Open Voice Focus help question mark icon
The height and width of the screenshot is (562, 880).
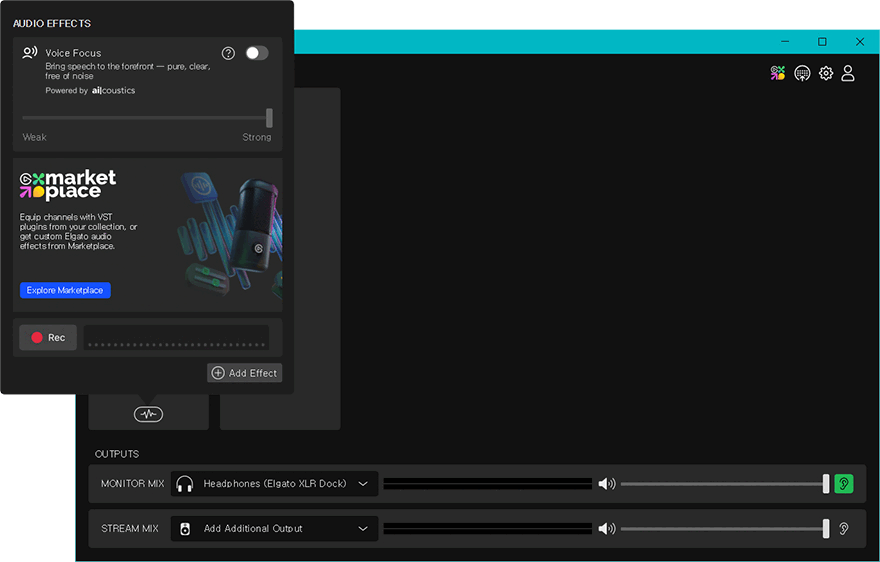(x=228, y=53)
